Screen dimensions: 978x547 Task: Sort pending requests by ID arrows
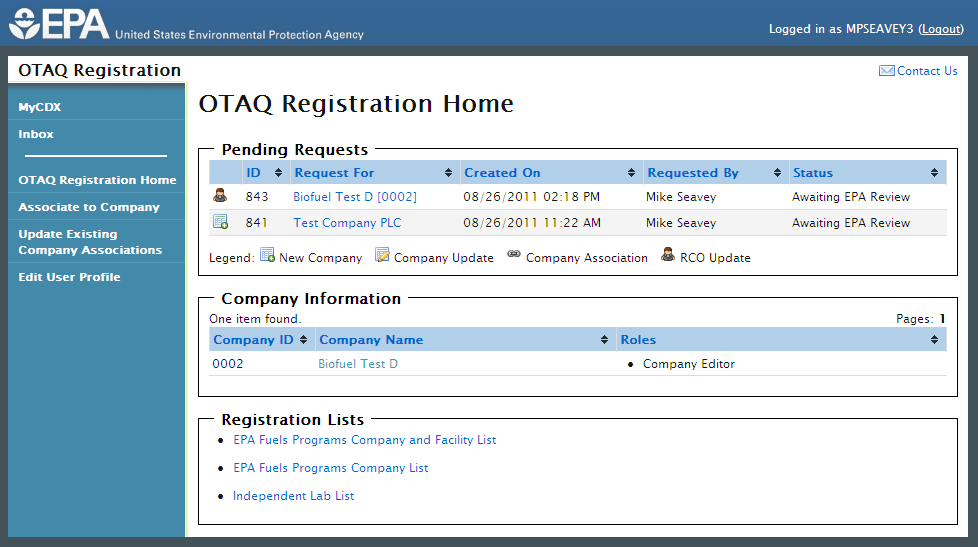(x=278, y=173)
